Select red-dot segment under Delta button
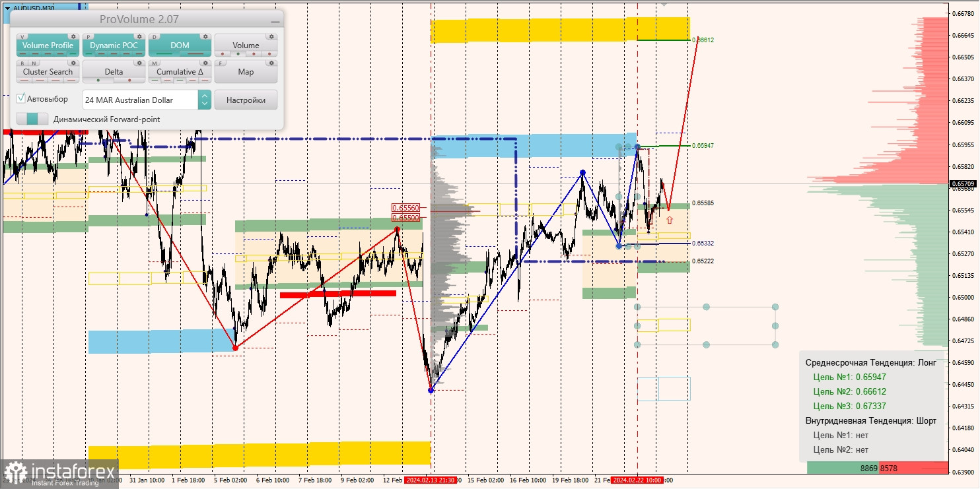This screenshot has width=980, height=489. pyautogui.click(x=129, y=81)
